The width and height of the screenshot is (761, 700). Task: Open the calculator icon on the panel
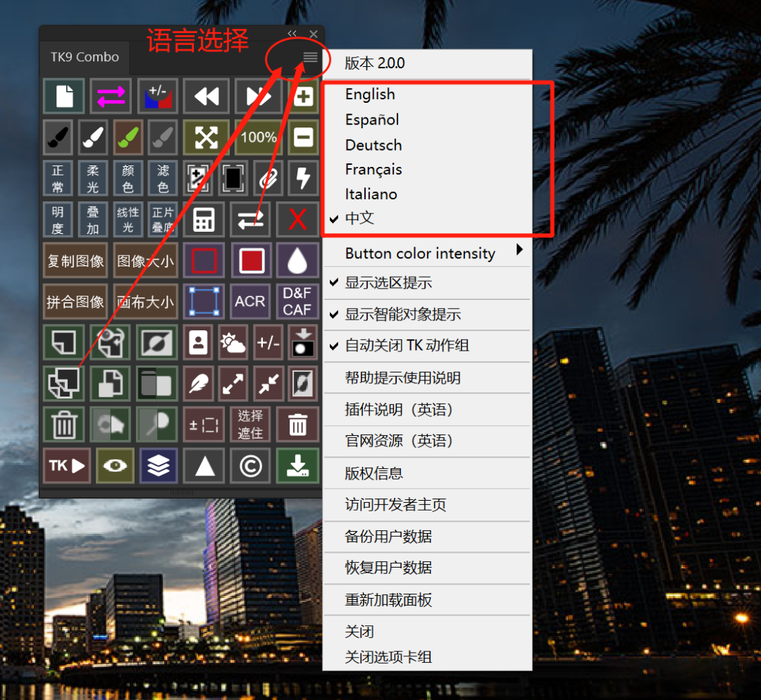point(204,219)
